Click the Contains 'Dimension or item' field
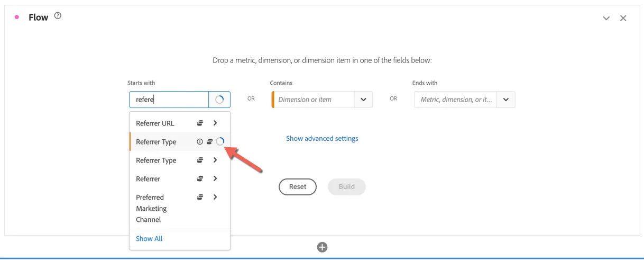 [314, 100]
